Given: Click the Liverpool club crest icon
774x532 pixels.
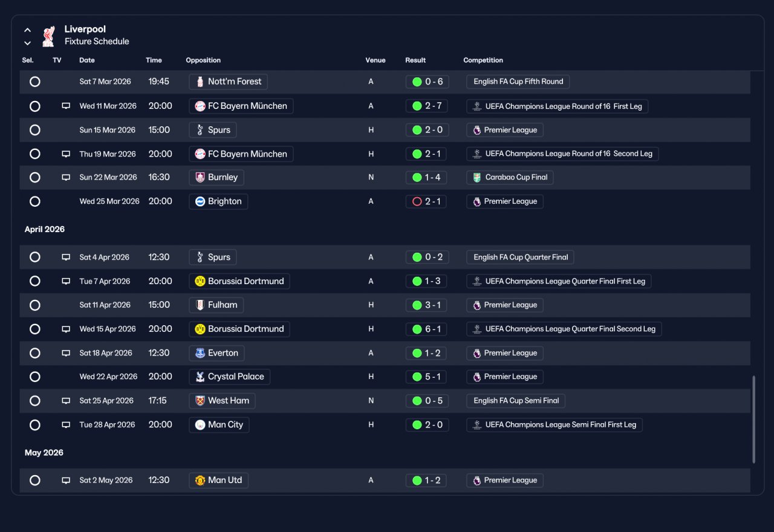Looking at the screenshot, I should (49, 36).
